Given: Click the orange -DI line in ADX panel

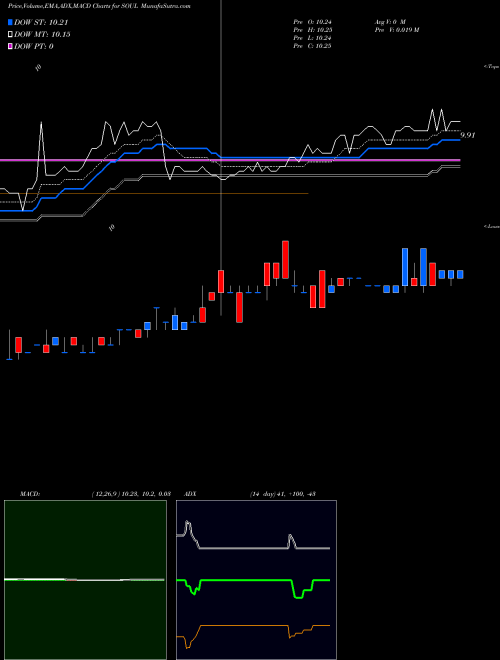Looking at the screenshot, I should [253, 626].
